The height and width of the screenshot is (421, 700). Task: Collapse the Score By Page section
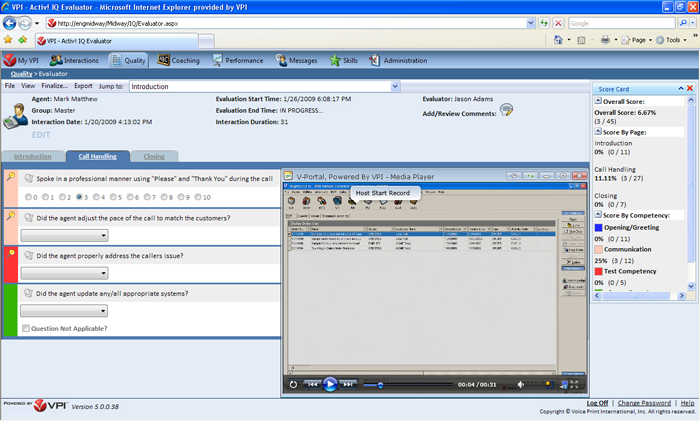coord(598,132)
